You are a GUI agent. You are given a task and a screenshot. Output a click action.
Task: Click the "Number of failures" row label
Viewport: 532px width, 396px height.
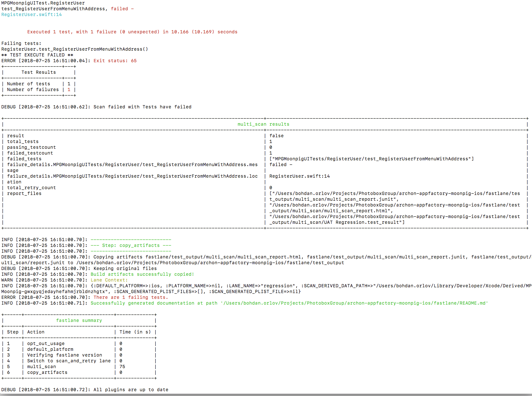pyautogui.click(x=33, y=89)
